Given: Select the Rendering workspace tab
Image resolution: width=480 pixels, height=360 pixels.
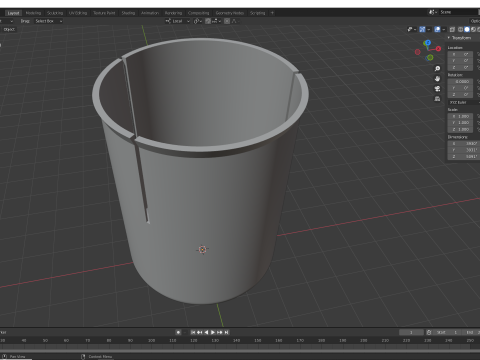Looking at the screenshot, I should [x=173, y=13].
